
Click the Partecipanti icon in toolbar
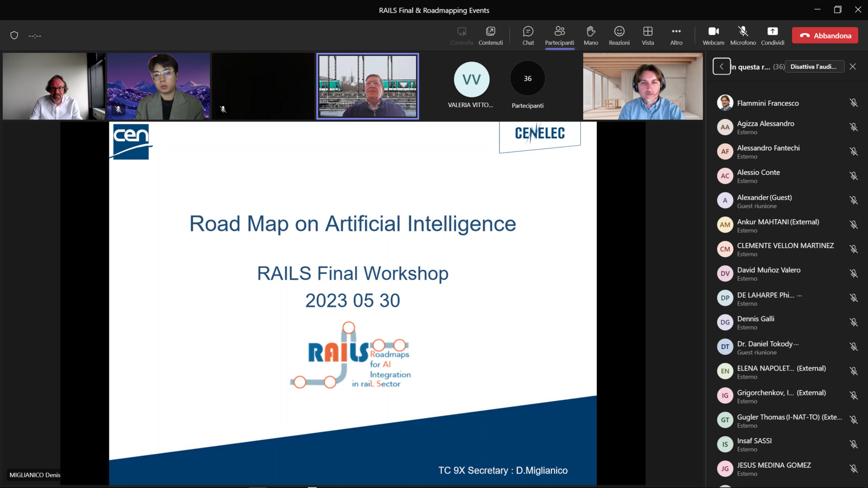click(559, 35)
